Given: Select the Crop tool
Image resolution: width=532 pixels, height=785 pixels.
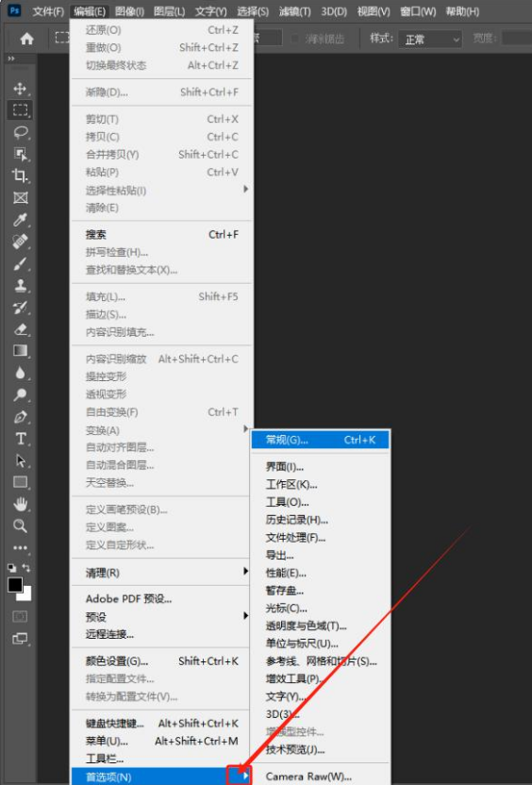Looking at the screenshot, I should coord(20,175).
